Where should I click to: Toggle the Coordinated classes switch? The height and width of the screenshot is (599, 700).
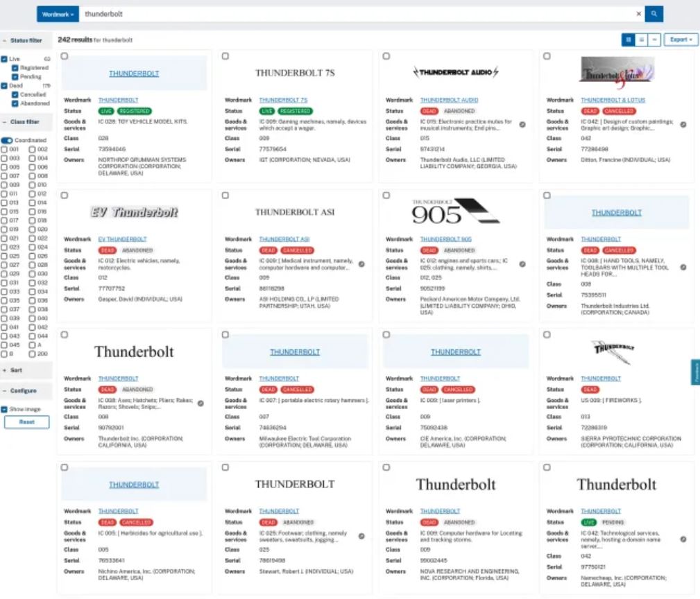[x=8, y=141]
